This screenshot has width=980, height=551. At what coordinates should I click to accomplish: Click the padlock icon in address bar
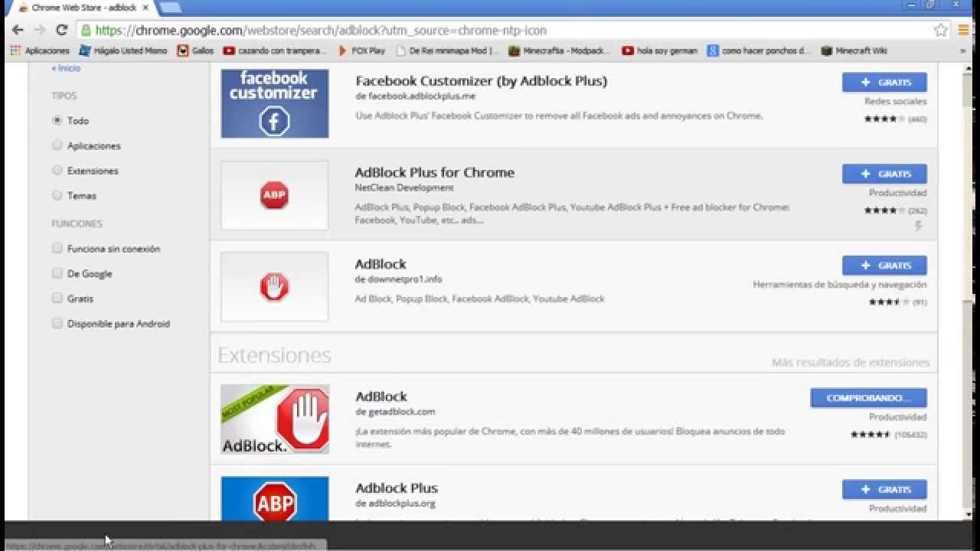[x=86, y=31]
